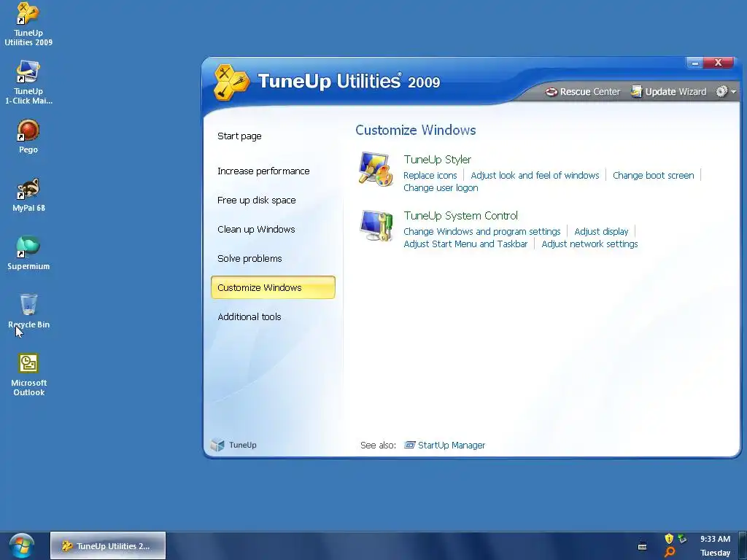
Task: Open the TuneUp System Control title link
Action: [461, 216]
